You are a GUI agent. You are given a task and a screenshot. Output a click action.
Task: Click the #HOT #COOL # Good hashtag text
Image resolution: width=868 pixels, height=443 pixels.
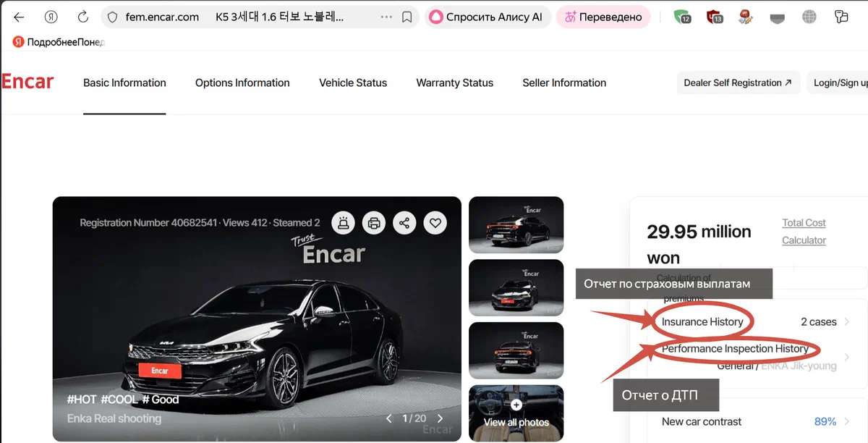click(x=123, y=399)
